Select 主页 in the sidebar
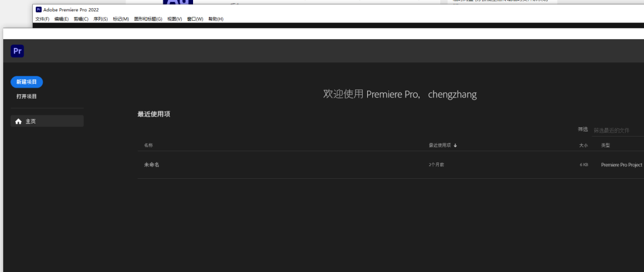 47,121
